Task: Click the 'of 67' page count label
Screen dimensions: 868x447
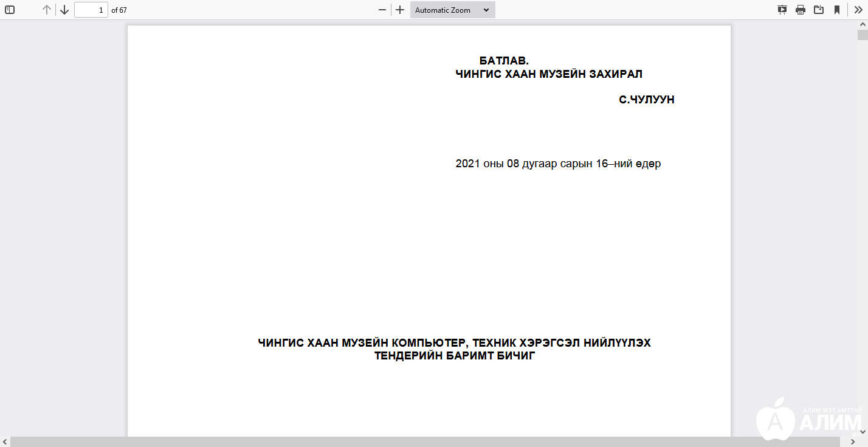Action: point(119,10)
